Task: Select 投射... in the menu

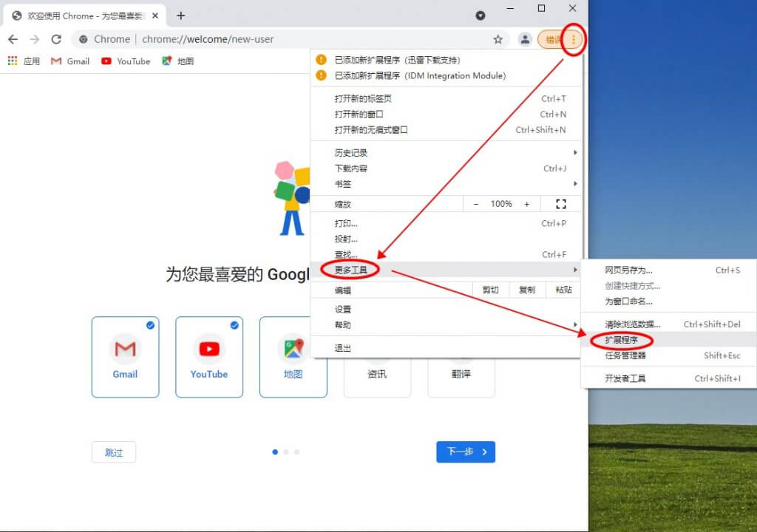Action: (445, 239)
